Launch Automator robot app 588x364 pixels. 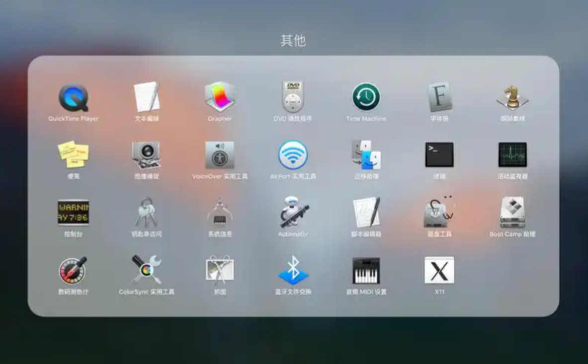(x=294, y=213)
